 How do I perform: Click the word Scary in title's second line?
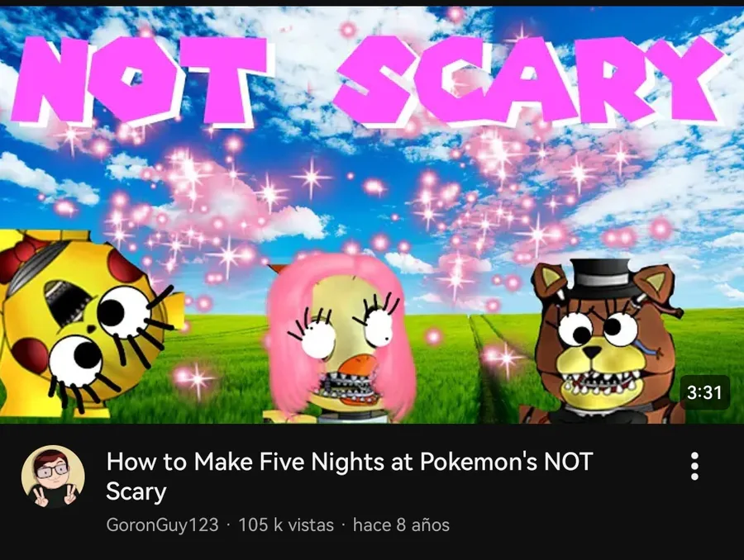[136, 491]
